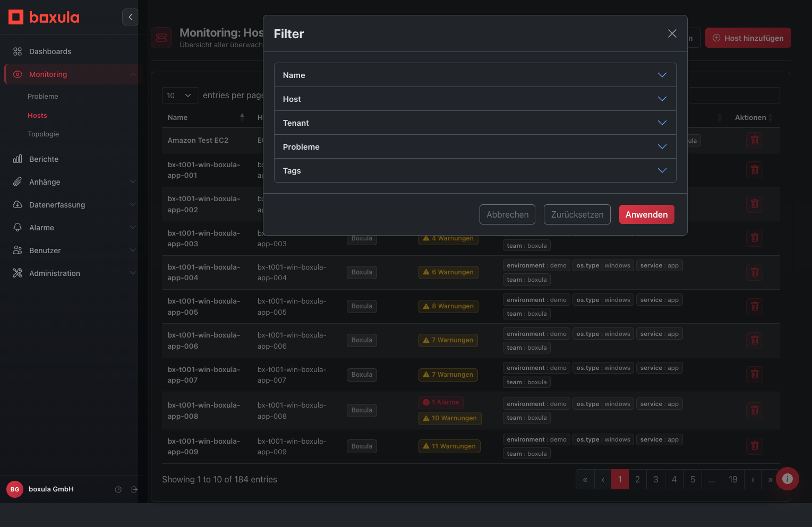The height and width of the screenshot is (527, 812).
Task: Go to page 3 of hosts
Action: (x=656, y=479)
